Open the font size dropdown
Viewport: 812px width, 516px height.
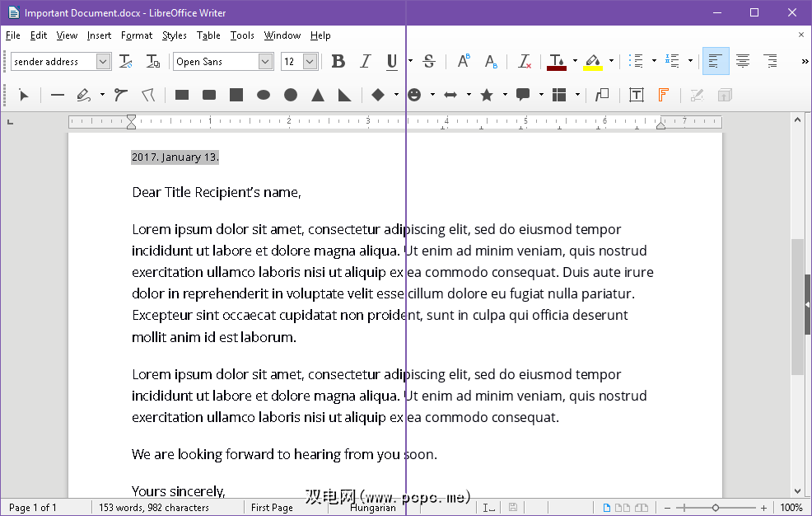coord(310,62)
